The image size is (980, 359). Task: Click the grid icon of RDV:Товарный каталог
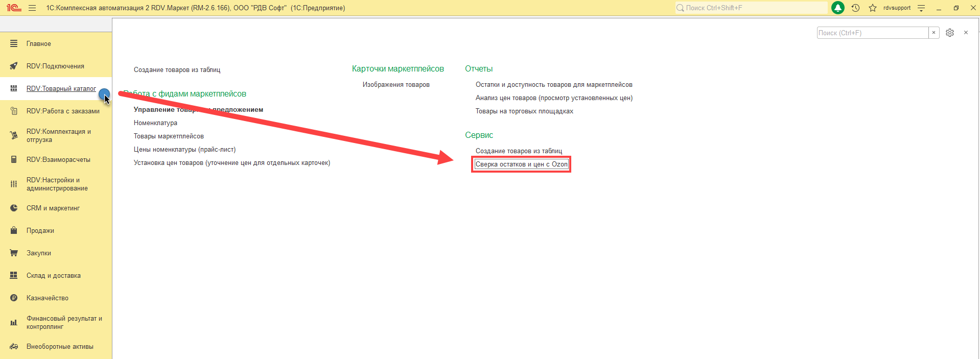pos(14,88)
